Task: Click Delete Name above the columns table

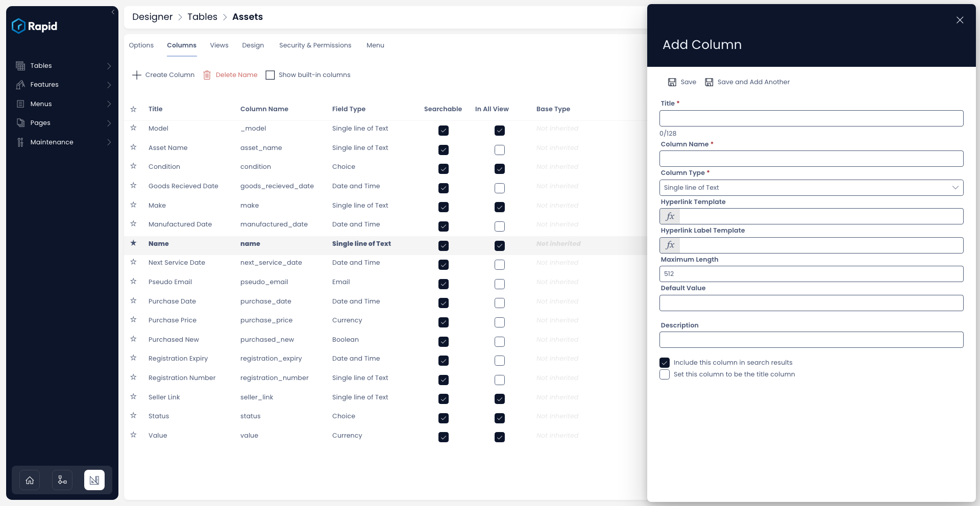Action: coord(236,75)
